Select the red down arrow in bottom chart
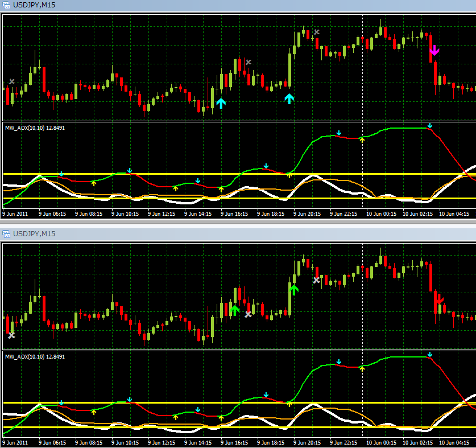Screen dimensions: 476x448 coord(439,299)
